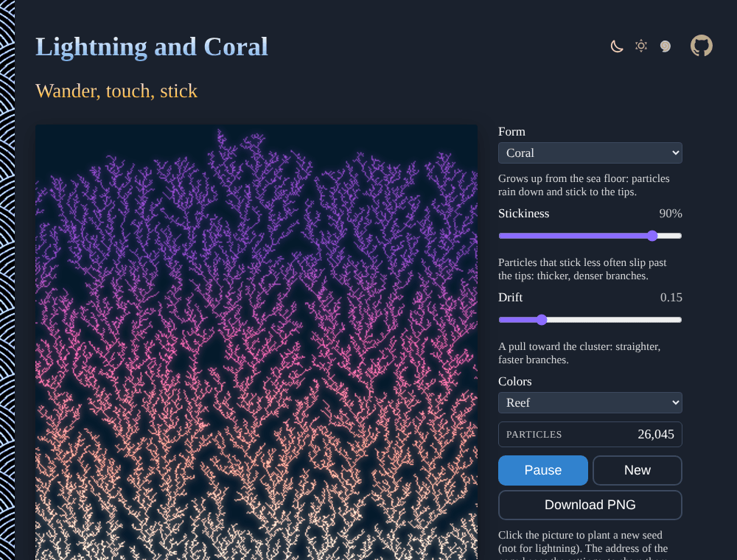Screen dimensions: 737x560
Task: Click the Lightning and Coral title
Action: click(x=152, y=47)
